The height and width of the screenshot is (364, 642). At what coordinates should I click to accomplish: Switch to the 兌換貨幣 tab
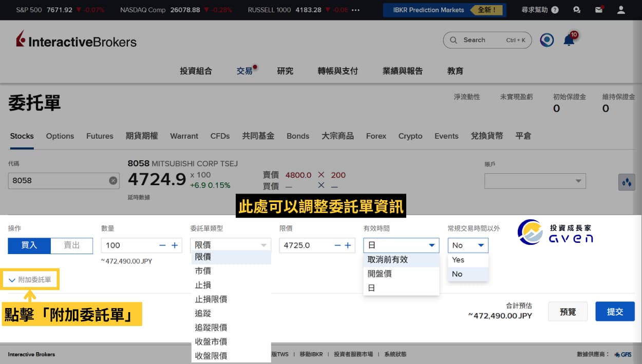(487, 136)
